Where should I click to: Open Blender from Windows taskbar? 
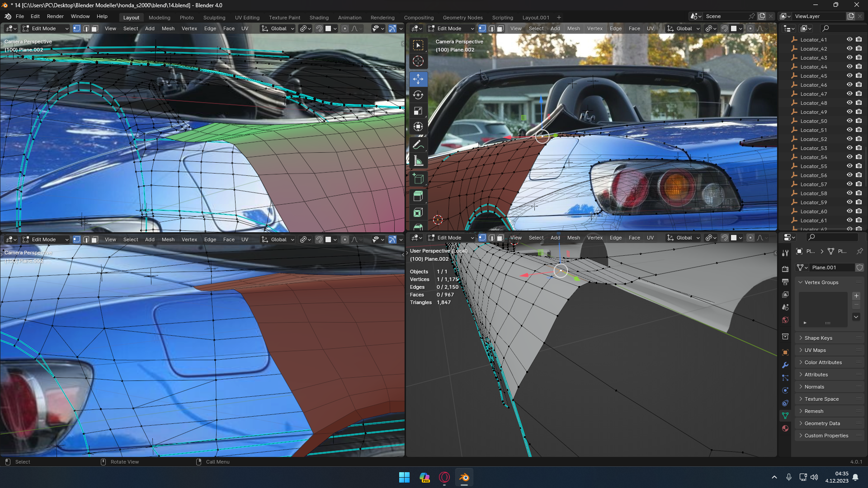coord(464,478)
